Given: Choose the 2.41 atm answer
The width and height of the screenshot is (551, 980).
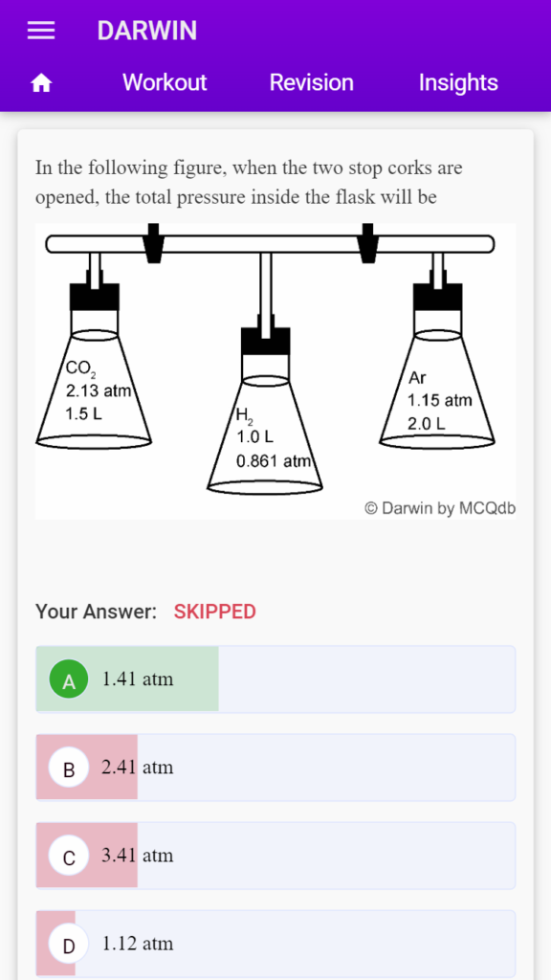Looking at the screenshot, I should pos(275,768).
